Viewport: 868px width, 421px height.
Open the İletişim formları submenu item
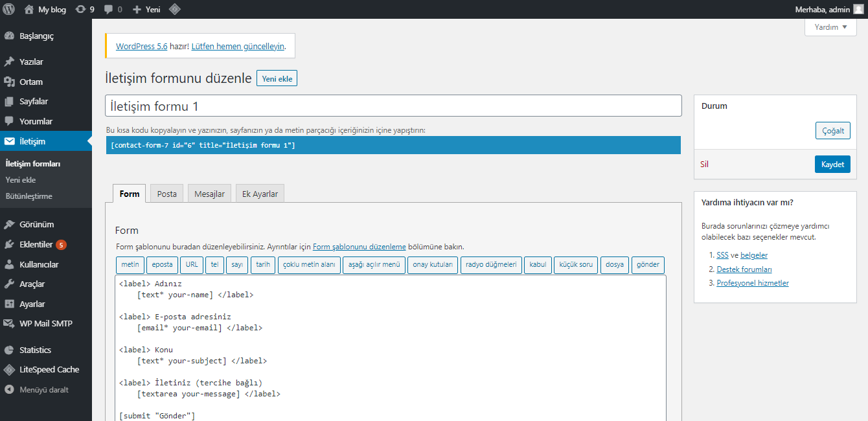32,164
